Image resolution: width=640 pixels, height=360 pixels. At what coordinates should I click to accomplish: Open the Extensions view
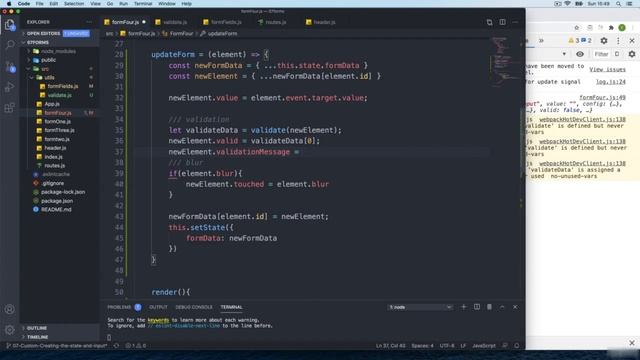pyautogui.click(x=10, y=108)
